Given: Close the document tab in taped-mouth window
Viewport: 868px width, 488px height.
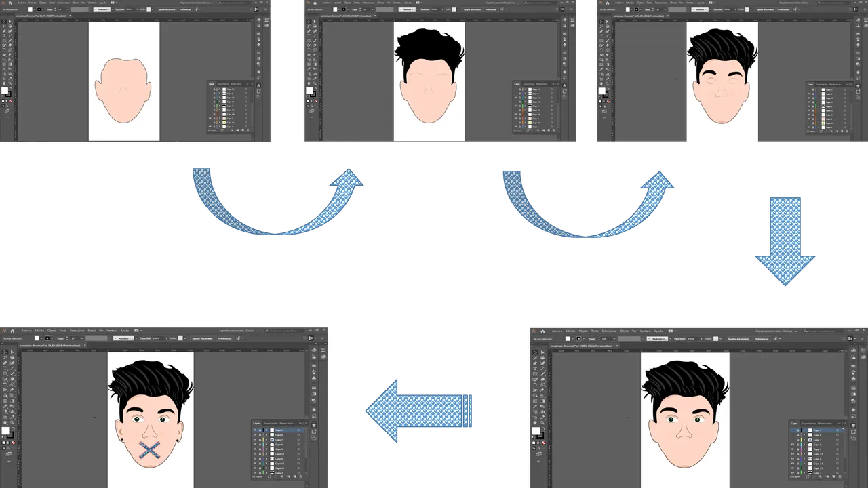Looking at the screenshot, I should coord(85,346).
